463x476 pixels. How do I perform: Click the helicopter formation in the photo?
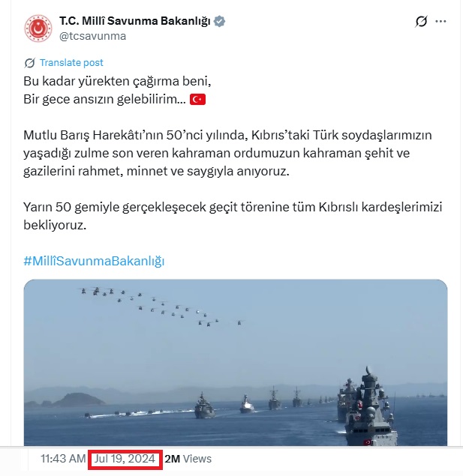162,307
